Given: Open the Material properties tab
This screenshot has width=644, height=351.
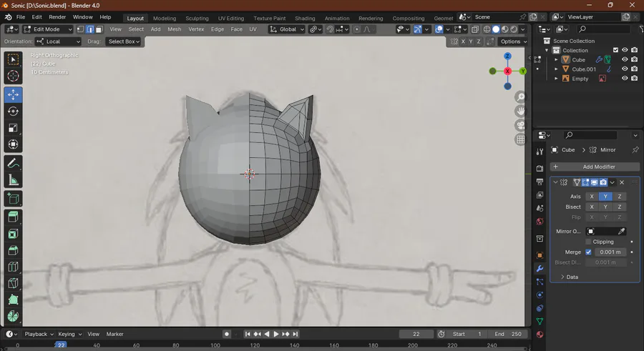Looking at the screenshot, I should click(540, 334).
